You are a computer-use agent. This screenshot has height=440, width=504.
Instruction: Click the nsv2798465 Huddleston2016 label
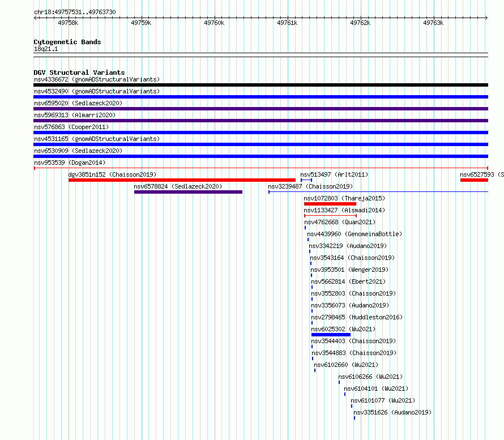(357, 317)
